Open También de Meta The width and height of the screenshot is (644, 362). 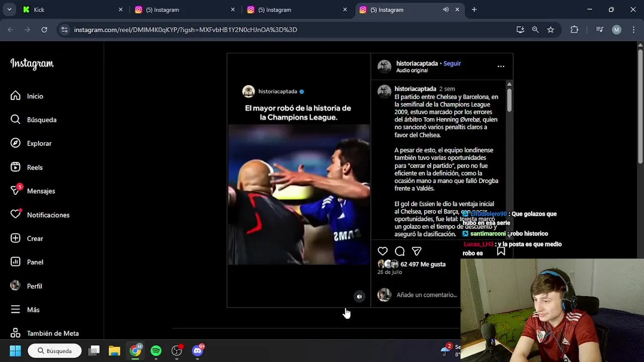[44, 333]
